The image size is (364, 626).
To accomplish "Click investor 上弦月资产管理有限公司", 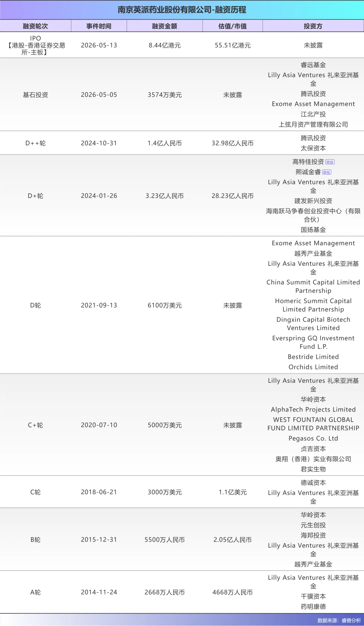I will pos(313,124).
